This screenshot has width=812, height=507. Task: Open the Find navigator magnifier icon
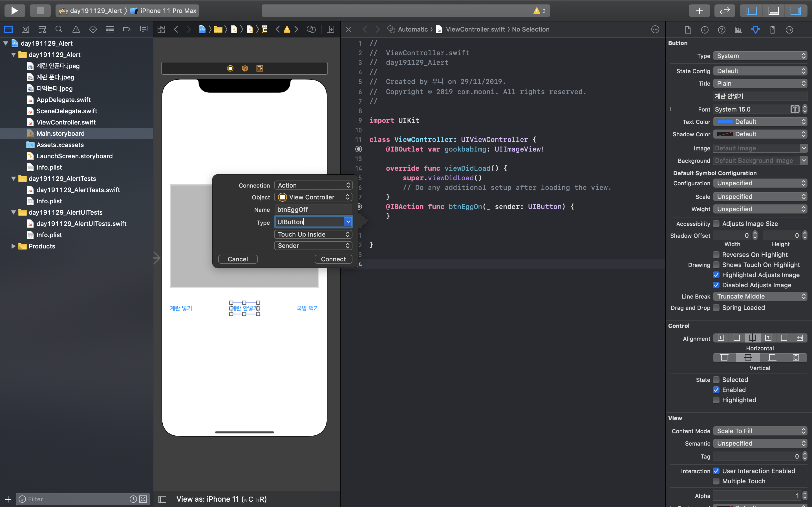coord(59,30)
